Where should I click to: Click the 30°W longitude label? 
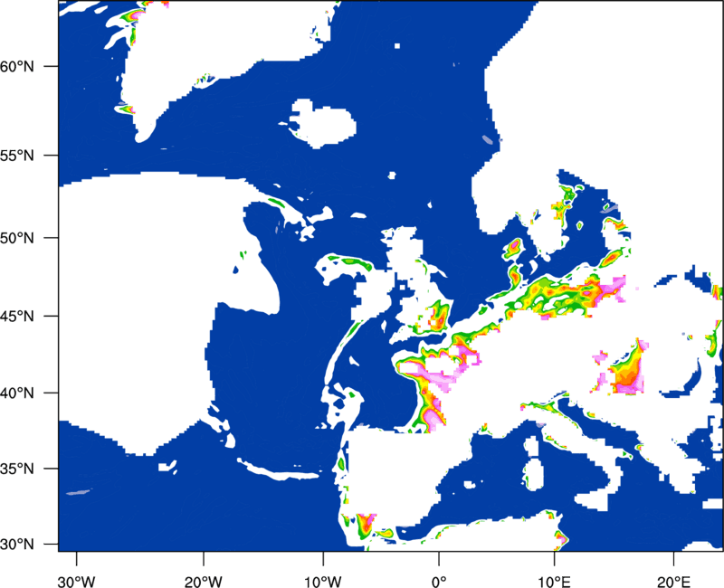click(x=77, y=582)
